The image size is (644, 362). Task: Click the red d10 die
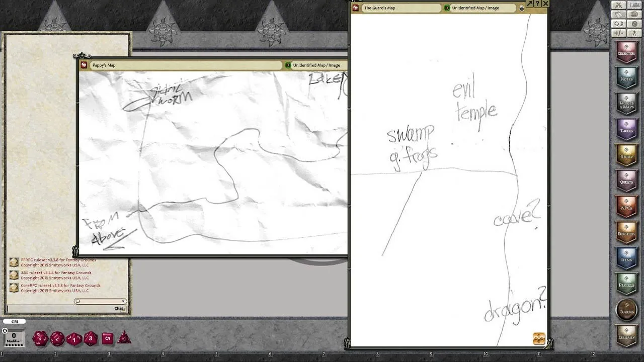tap(74, 338)
